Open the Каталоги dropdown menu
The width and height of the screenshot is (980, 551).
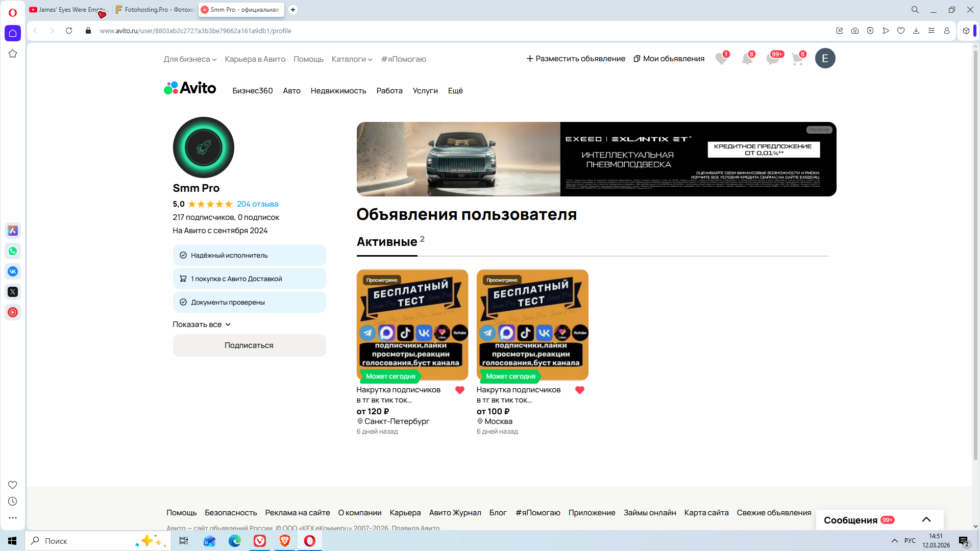[x=352, y=59]
